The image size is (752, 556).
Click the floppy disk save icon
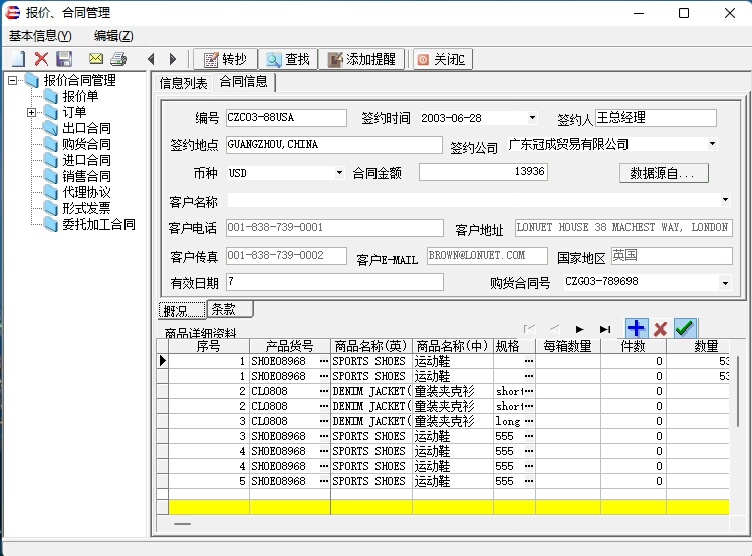64,59
